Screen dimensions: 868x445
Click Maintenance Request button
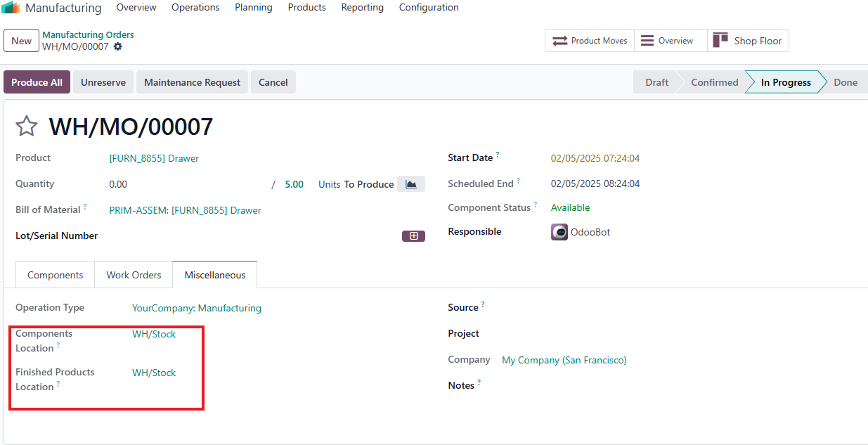tap(193, 82)
